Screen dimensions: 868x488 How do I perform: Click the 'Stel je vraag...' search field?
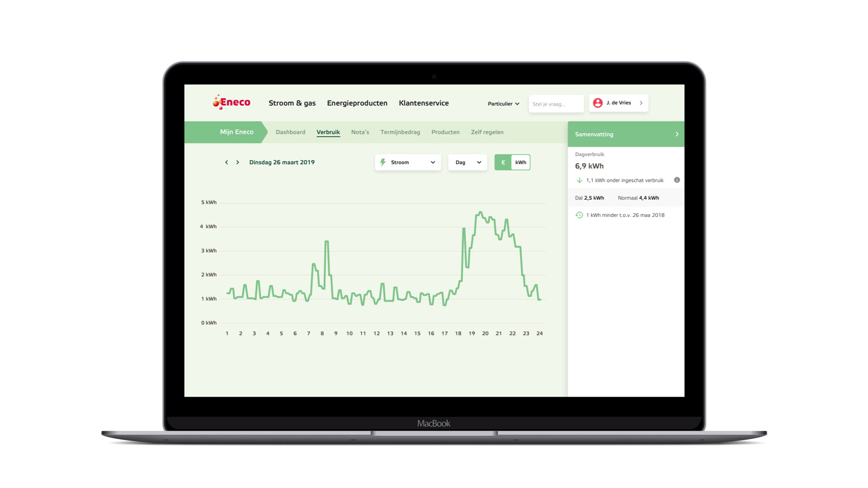coord(556,103)
